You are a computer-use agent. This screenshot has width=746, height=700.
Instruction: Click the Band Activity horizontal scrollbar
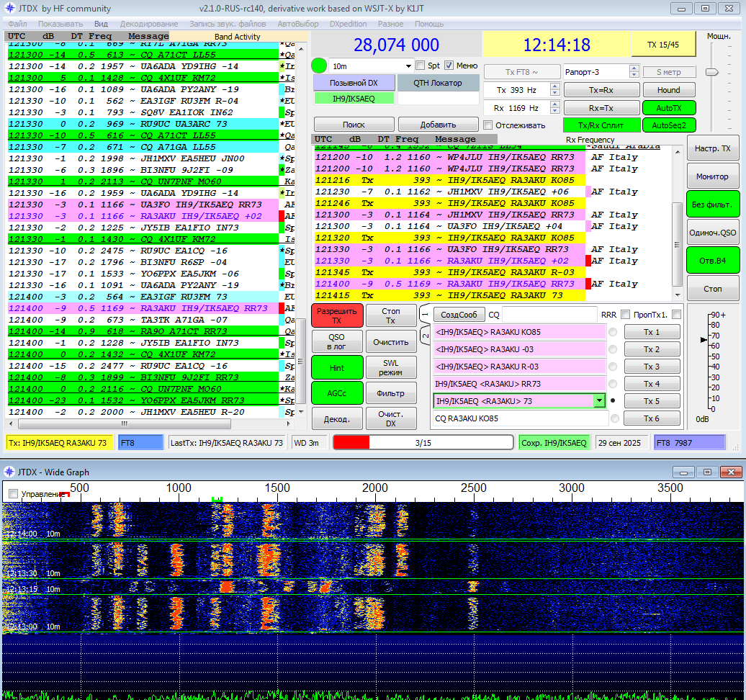pyautogui.click(x=149, y=423)
